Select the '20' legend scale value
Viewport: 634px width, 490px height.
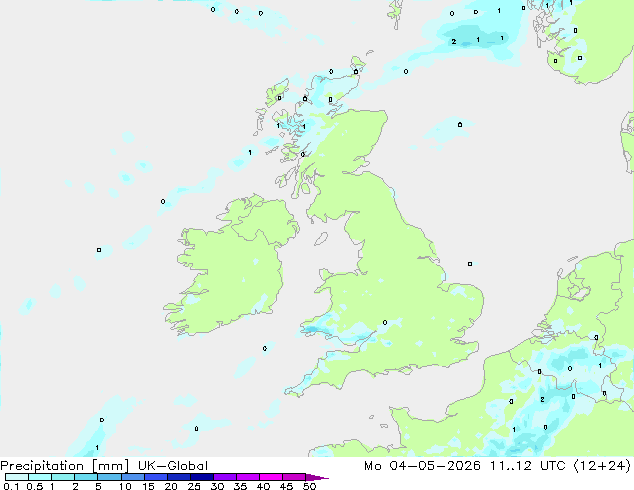pos(171,486)
